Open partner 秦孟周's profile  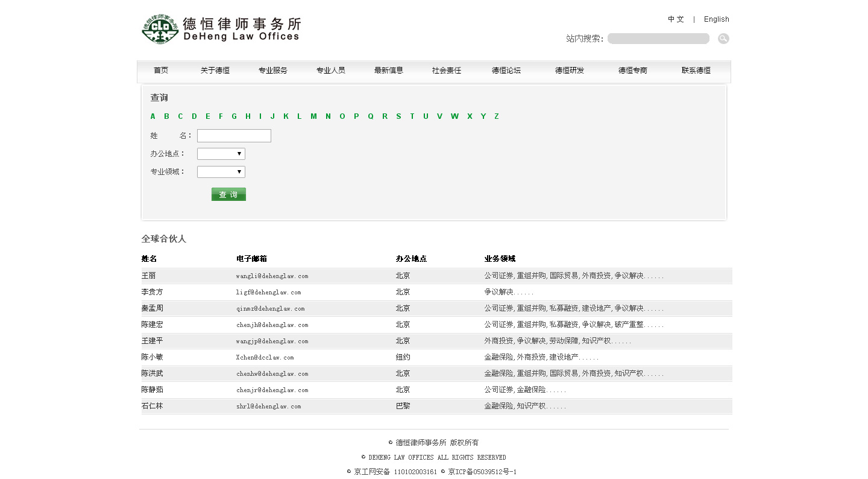tap(152, 308)
